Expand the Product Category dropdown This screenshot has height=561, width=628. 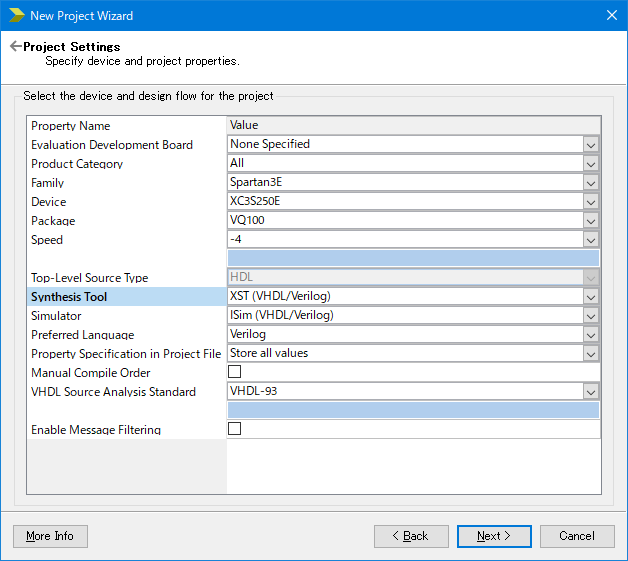(x=591, y=163)
